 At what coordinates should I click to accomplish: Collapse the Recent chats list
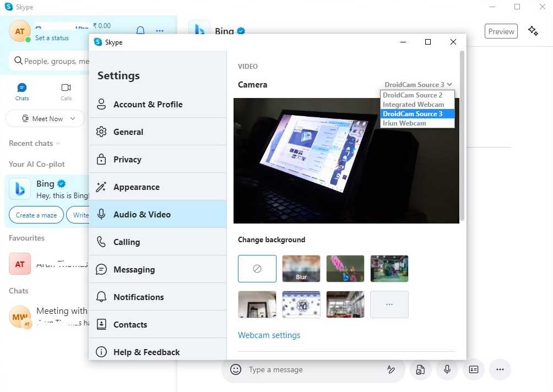(x=34, y=144)
